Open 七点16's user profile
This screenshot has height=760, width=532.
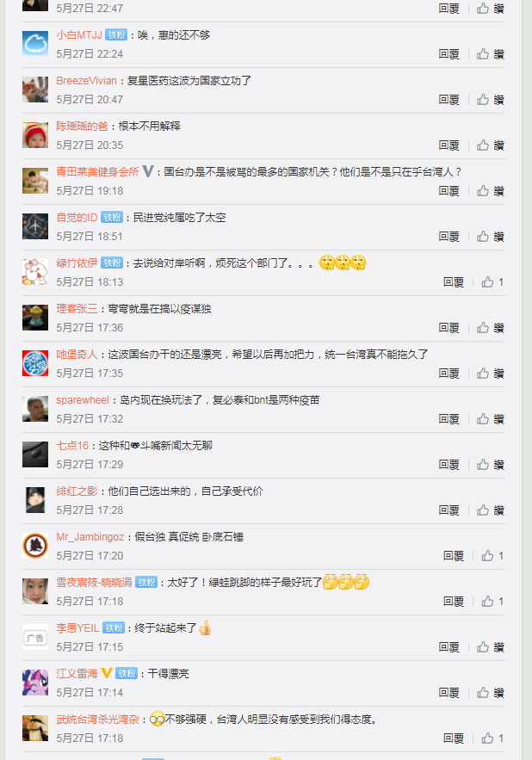(72, 446)
